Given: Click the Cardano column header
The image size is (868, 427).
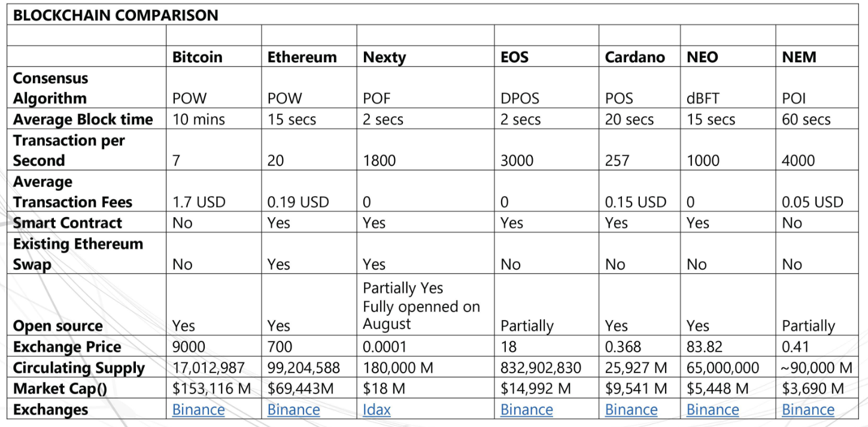Looking at the screenshot, I should (x=635, y=57).
